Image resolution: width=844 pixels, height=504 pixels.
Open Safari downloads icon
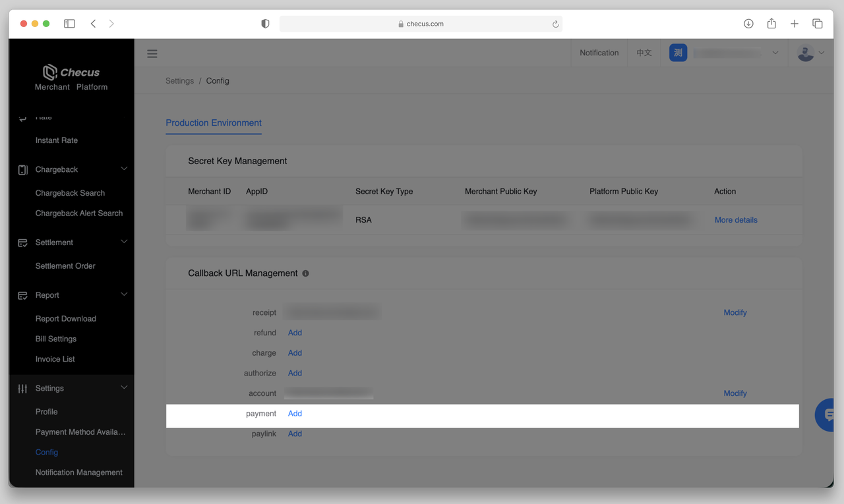click(748, 24)
